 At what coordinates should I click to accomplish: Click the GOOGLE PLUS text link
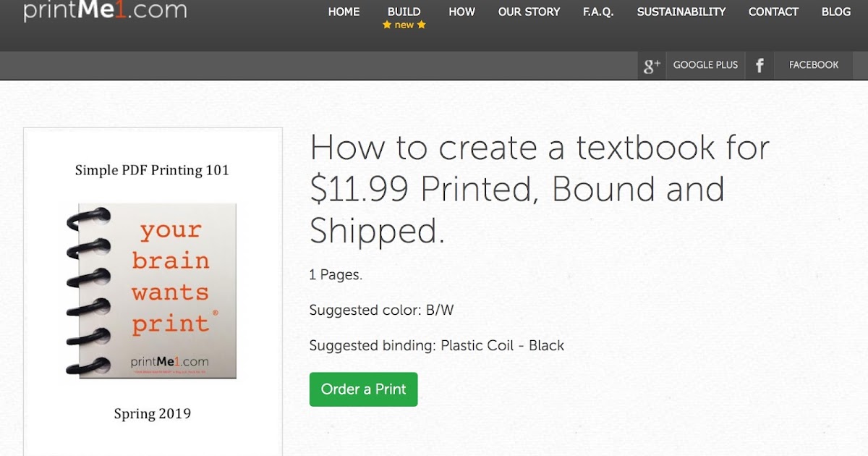pyautogui.click(x=705, y=65)
